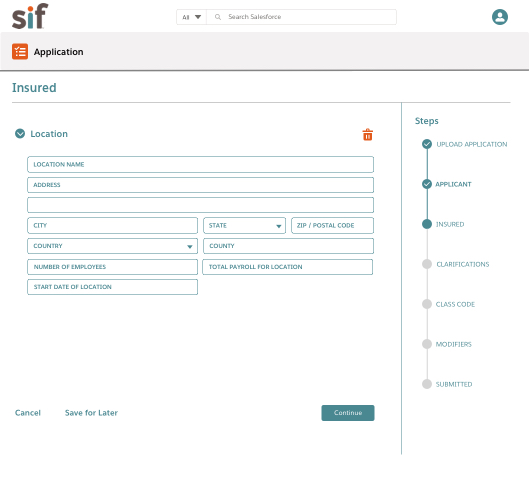The height and width of the screenshot is (484, 529).
Task: Click the Upload Application checkmark step icon
Action: [x=427, y=144]
